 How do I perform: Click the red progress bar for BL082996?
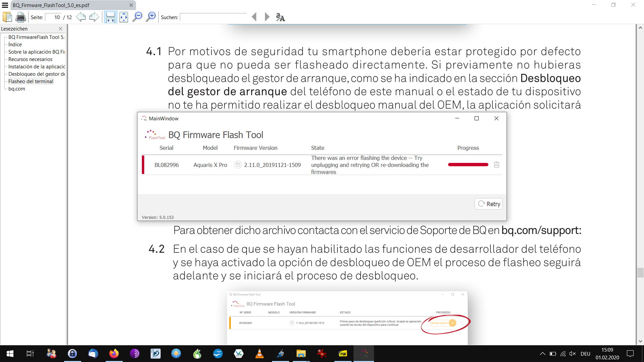[468, 165]
